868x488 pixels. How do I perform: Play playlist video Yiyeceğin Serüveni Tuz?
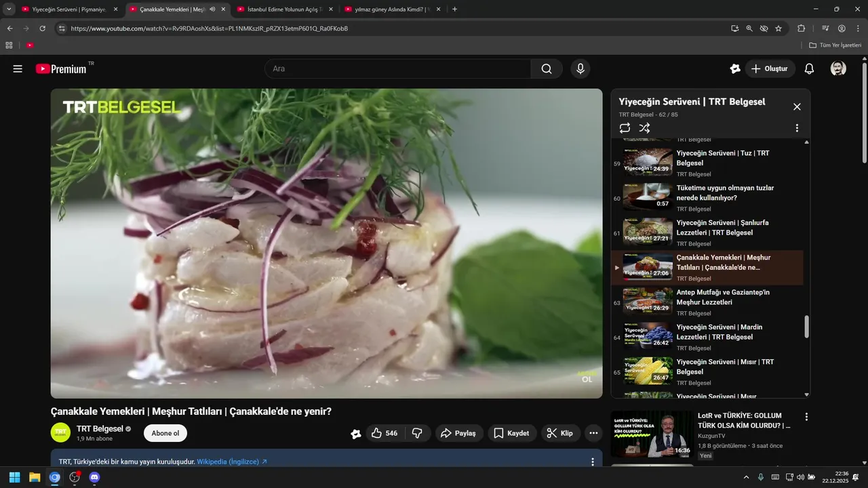(x=707, y=163)
